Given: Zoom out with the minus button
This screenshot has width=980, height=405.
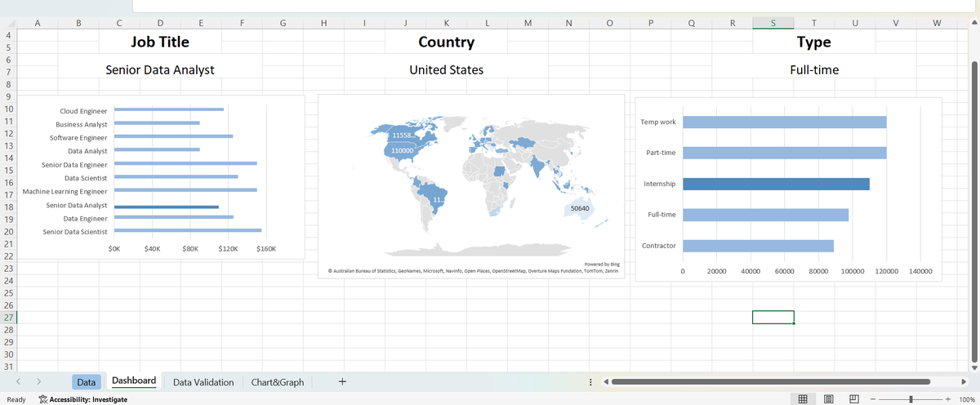Looking at the screenshot, I should coord(873,399).
